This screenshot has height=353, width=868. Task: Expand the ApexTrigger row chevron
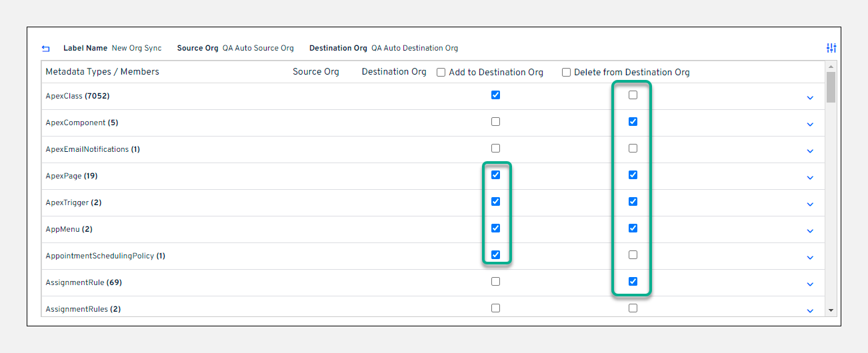pos(810,204)
